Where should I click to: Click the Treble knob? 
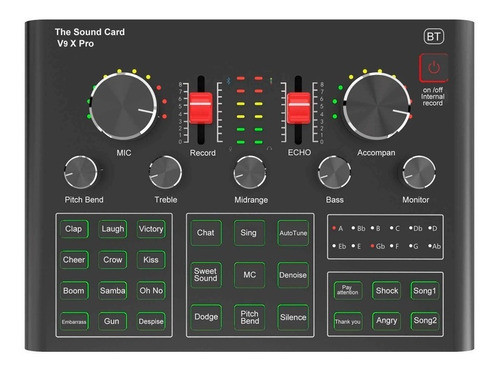coord(165,173)
